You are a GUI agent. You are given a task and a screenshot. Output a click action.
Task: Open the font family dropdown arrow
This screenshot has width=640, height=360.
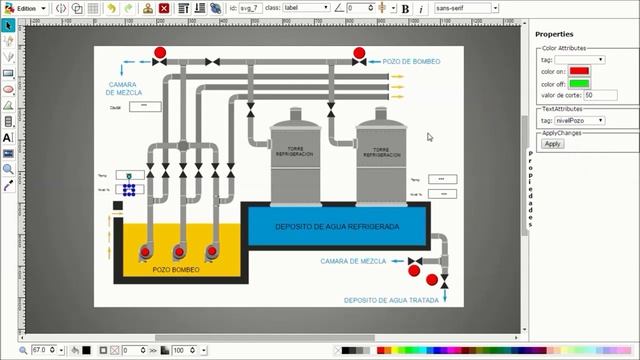coord(495,8)
